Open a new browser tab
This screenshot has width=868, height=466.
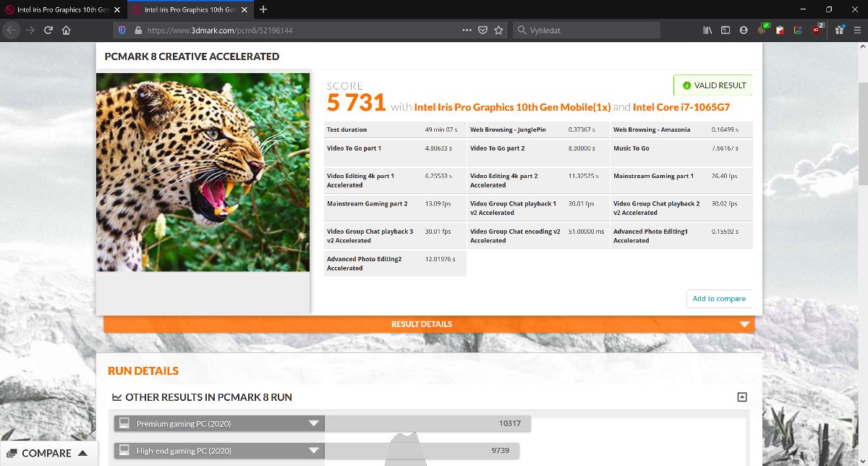pyautogui.click(x=263, y=9)
